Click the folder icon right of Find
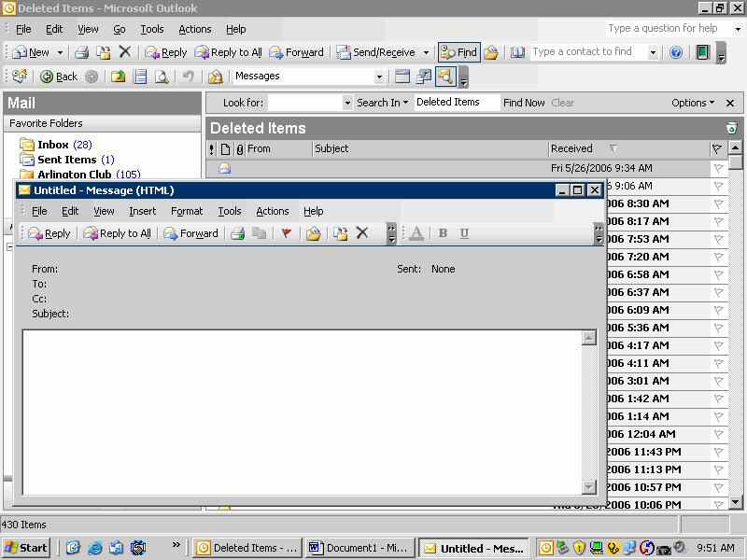 pos(492,52)
